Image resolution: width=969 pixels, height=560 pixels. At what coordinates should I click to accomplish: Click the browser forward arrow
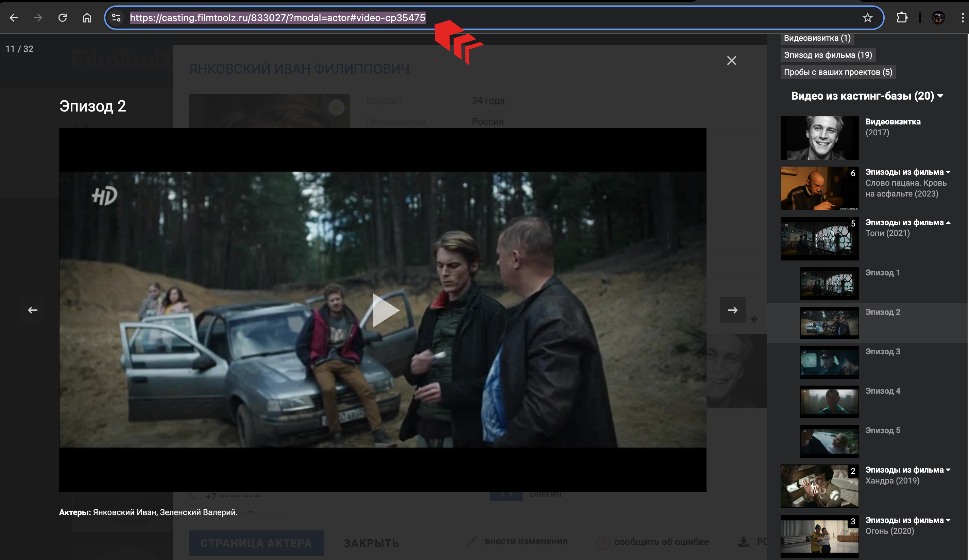(x=38, y=18)
